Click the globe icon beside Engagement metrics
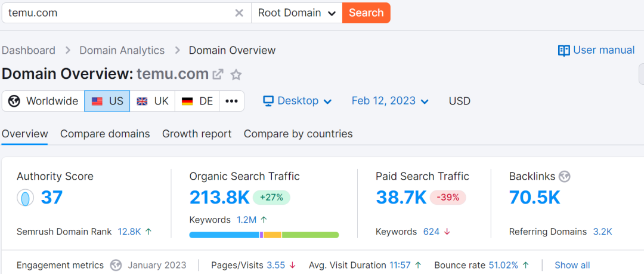644x274 pixels. [116, 265]
